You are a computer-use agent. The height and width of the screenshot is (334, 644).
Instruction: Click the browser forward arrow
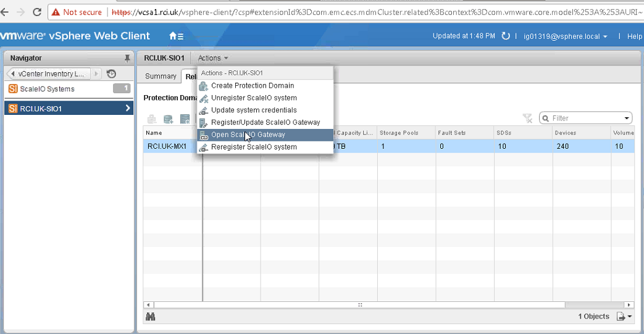(20, 12)
